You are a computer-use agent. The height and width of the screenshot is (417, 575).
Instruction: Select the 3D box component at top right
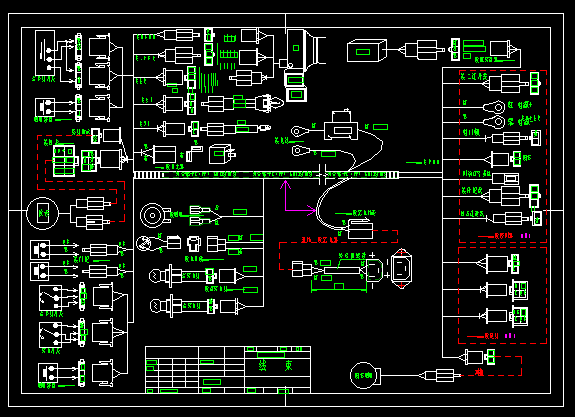367,51
